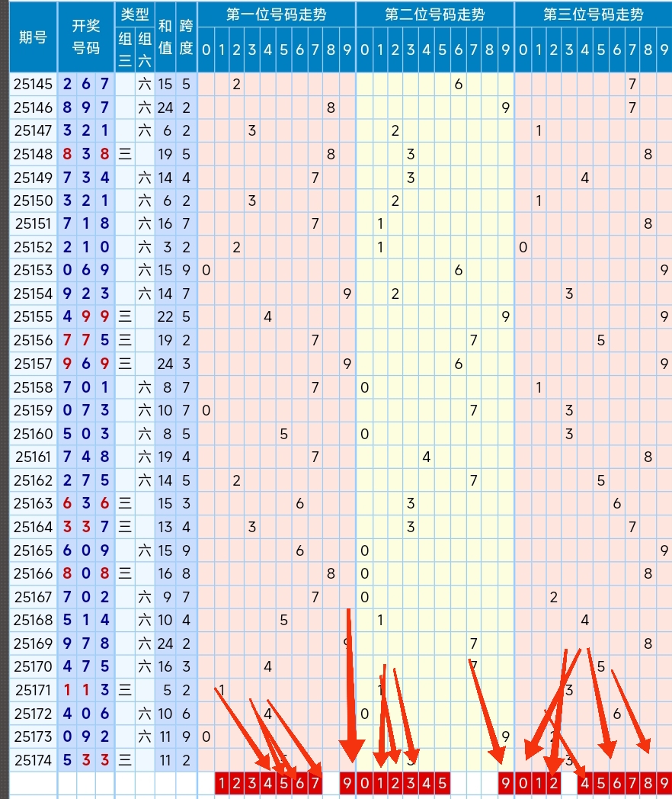The height and width of the screenshot is (799, 672).
Task: Click header digit 6 under 第二位号码走势
Action: coord(458,50)
